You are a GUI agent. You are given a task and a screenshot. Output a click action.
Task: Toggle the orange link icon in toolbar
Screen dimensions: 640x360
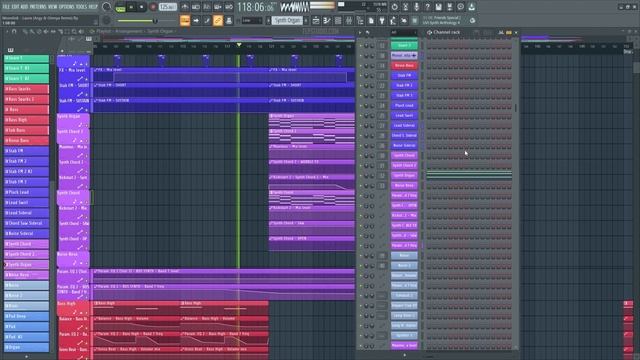(218, 20)
